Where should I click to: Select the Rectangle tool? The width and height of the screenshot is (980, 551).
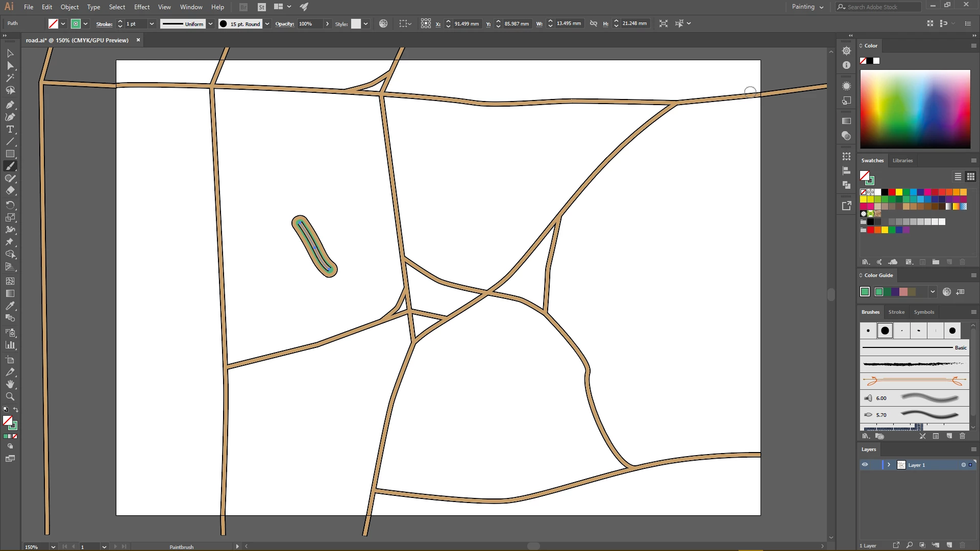tap(10, 154)
